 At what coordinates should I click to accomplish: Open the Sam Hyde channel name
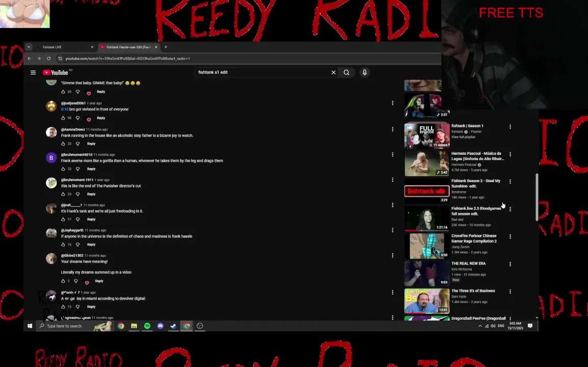click(459, 297)
